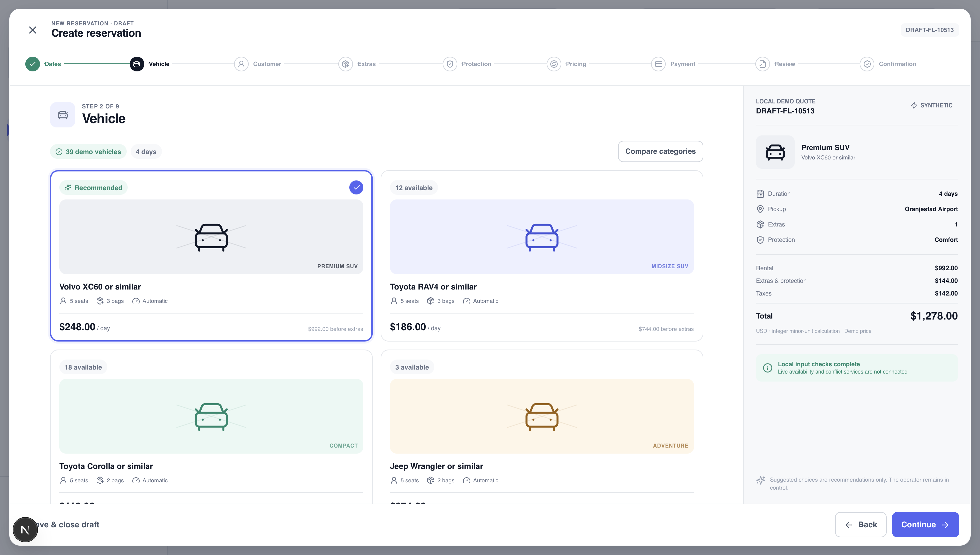The height and width of the screenshot is (555, 980).
Task: Click the Next.js N dev tools button
Action: click(x=25, y=529)
